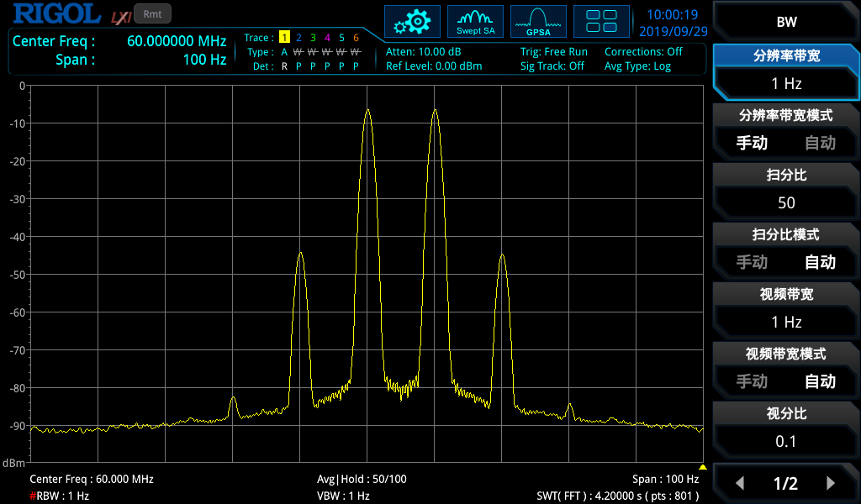This screenshot has width=861, height=504.
Task: Select the Swept SA mode icon
Action: tap(475, 21)
